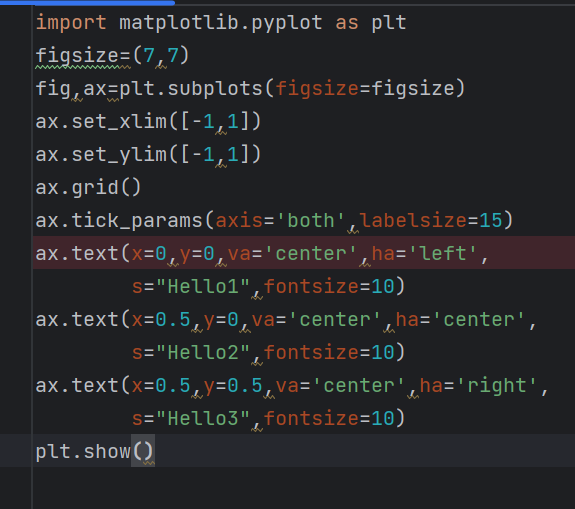Click the 'plt' alias after 'as'
The height and width of the screenshot is (509, 575).
tap(389, 23)
